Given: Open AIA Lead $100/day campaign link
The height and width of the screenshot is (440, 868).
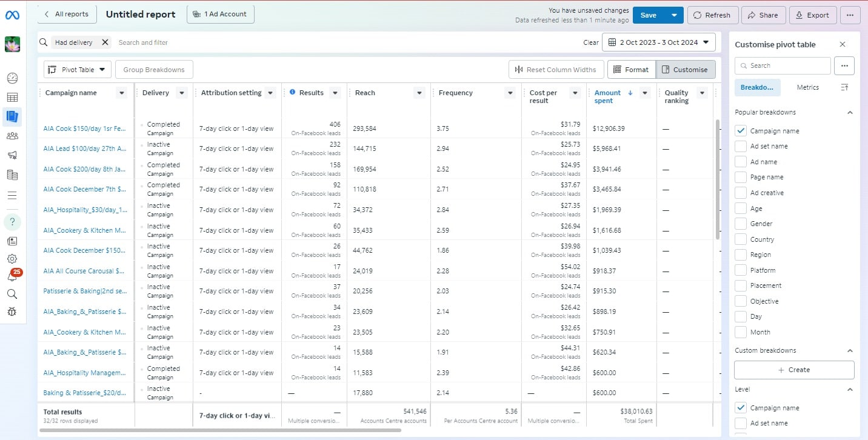Looking at the screenshot, I should tap(85, 148).
